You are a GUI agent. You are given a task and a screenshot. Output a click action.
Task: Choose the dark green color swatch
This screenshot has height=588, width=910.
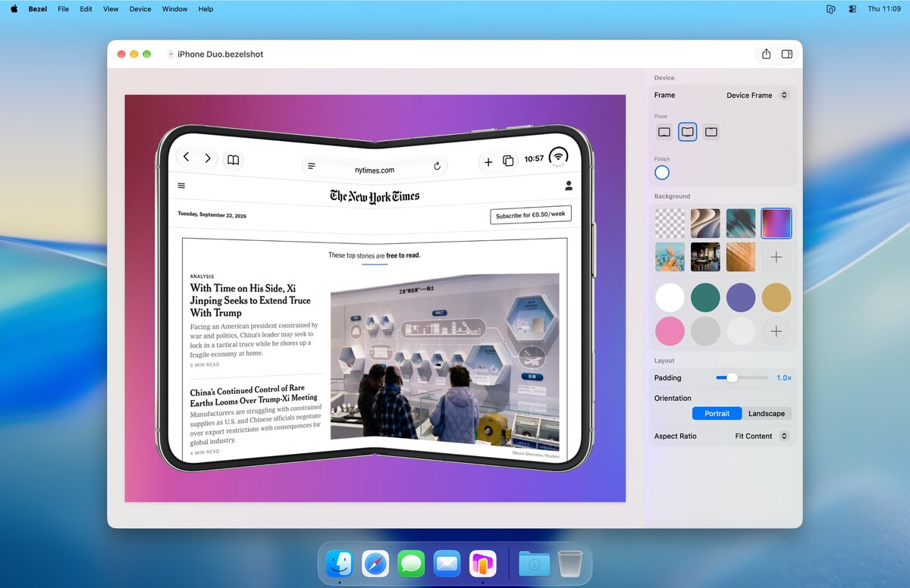pyautogui.click(x=705, y=298)
